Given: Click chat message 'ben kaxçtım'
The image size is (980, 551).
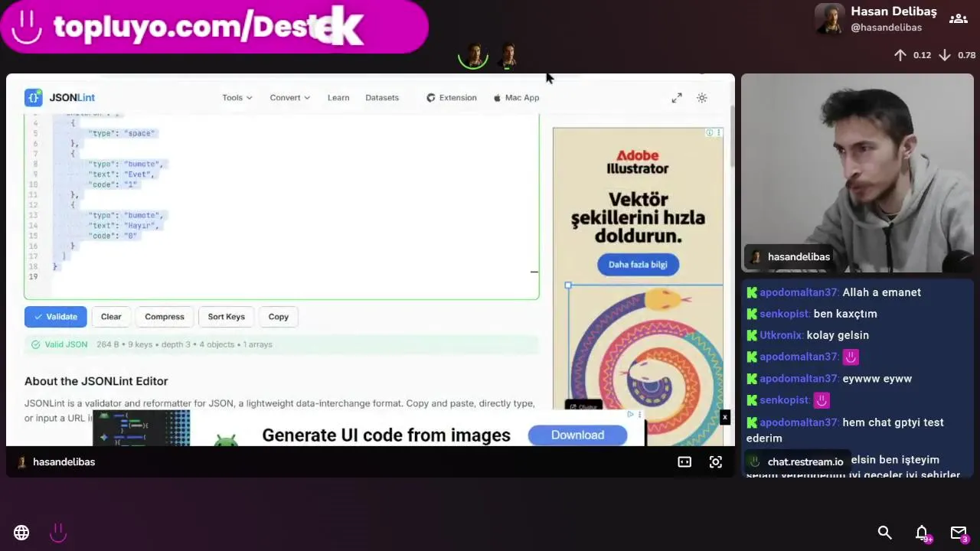Looking at the screenshot, I should (x=845, y=314).
